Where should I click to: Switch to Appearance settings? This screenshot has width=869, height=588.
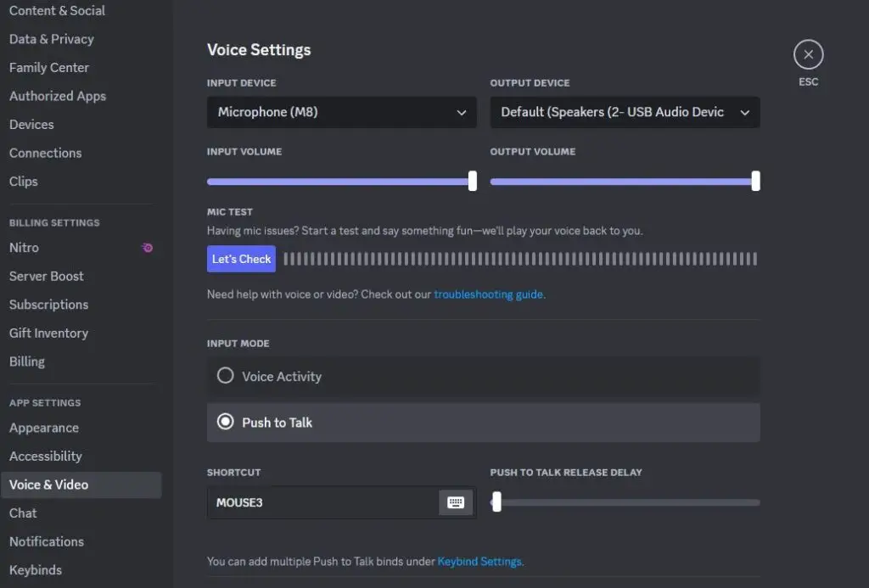pos(44,428)
